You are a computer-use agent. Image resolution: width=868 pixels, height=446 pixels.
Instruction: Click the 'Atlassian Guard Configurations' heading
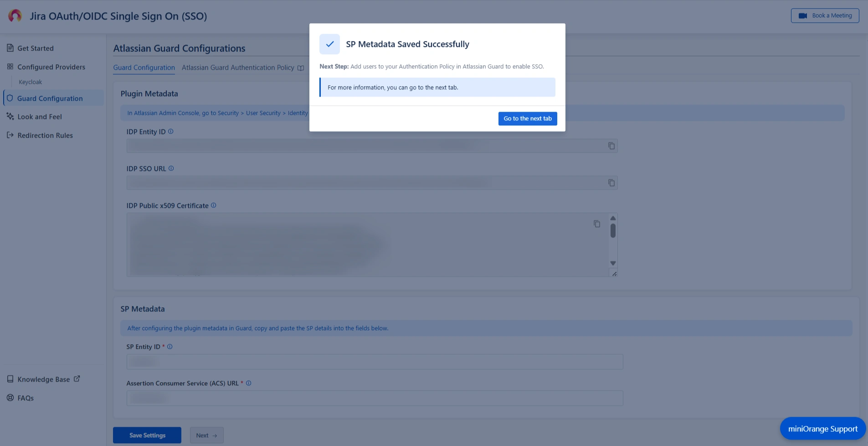179,48
